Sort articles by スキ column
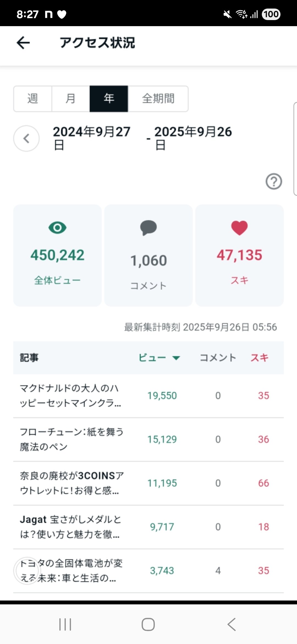Viewport: 297px width, 644px height. click(259, 358)
